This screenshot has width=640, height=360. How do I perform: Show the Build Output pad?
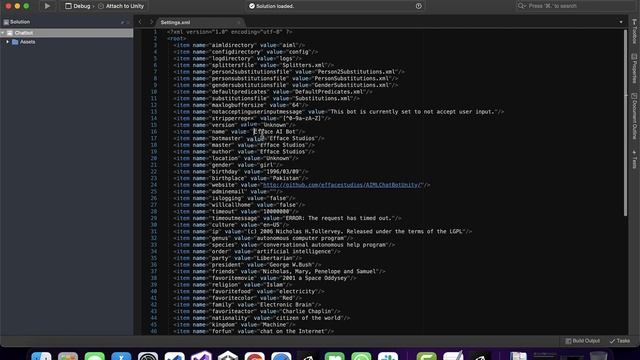tap(582, 341)
